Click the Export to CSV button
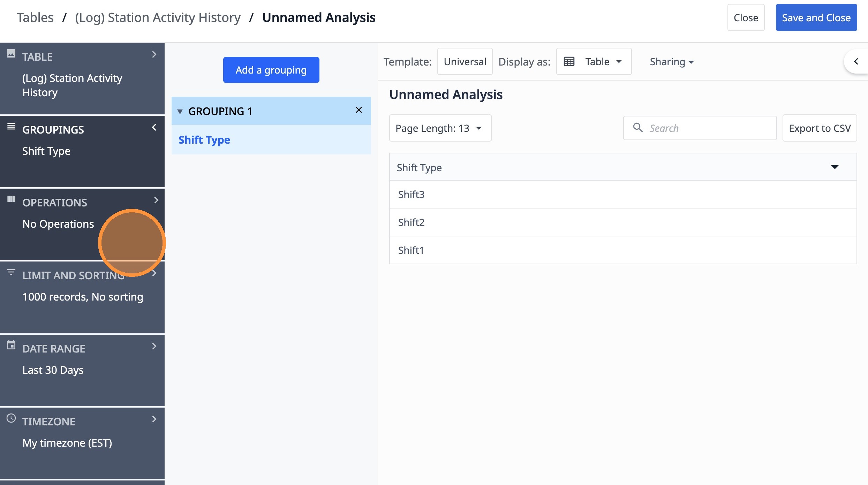This screenshot has height=485, width=868. pos(820,128)
